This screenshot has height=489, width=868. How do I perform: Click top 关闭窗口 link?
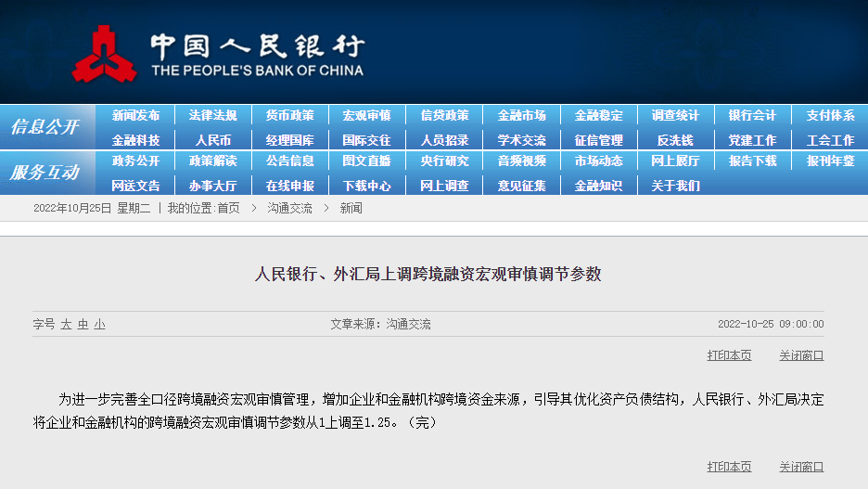coord(801,355)
